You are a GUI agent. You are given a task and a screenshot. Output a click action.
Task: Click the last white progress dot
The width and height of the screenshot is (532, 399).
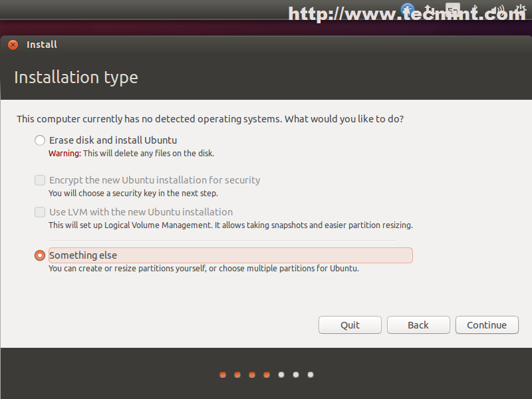[311, 374]
